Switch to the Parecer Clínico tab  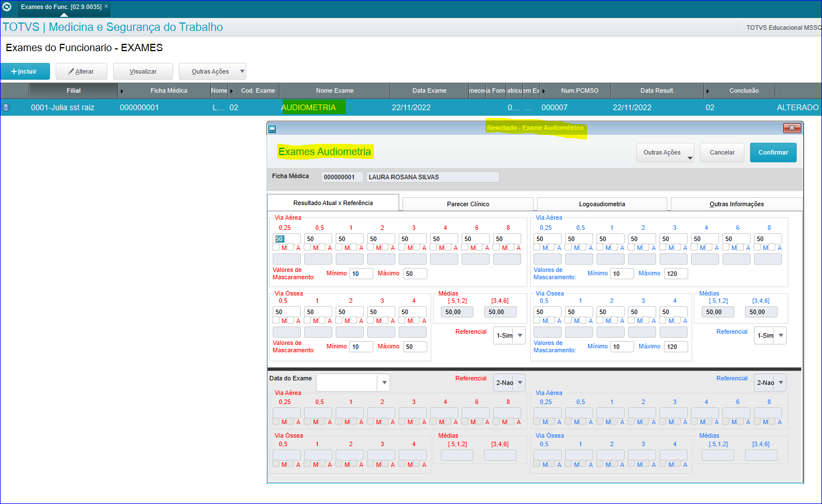(468, 204)
